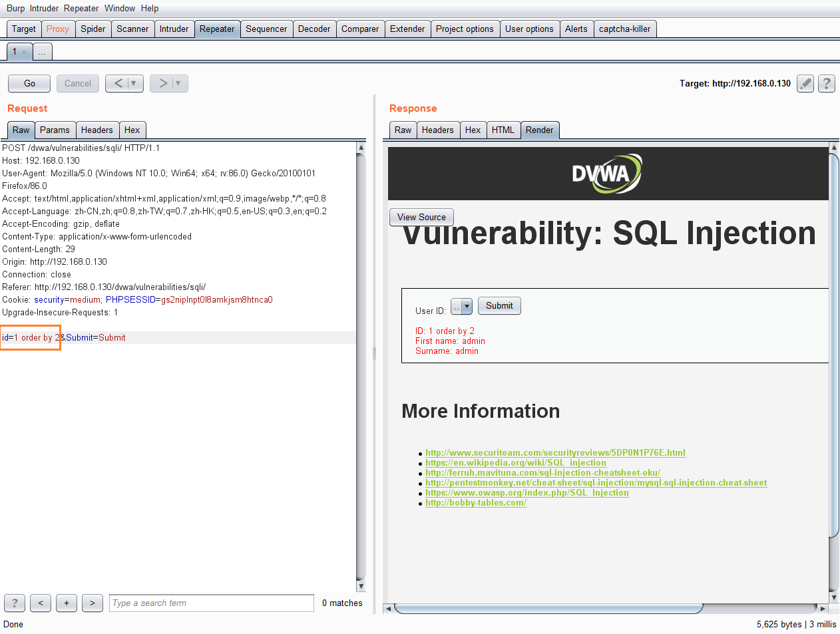
Task: Select request Raw tab
Action: point(21,130)
